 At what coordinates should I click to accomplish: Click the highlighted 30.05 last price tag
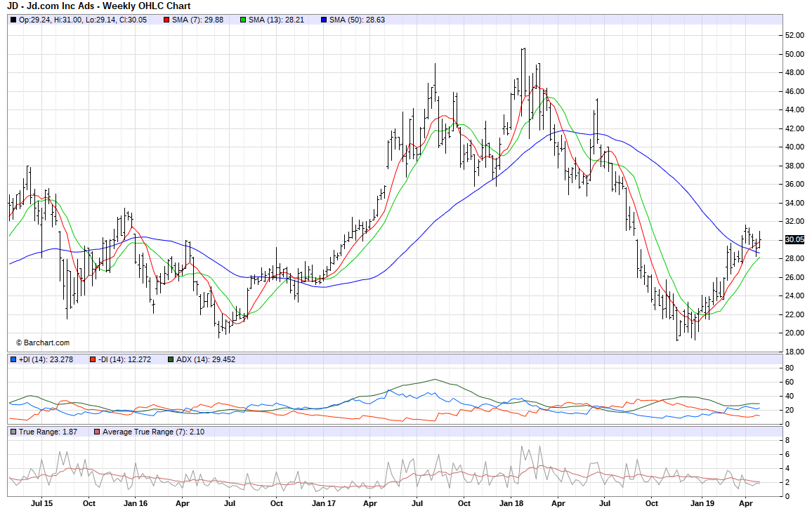tap(795, 239)
